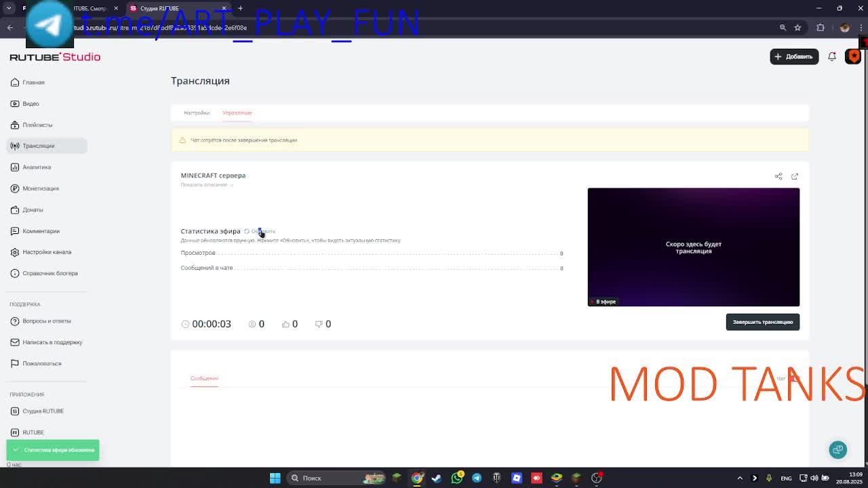Dismiss Статистика эфира обновлена notification
Viewport: 868px width, 488px height.
point(53,450)
